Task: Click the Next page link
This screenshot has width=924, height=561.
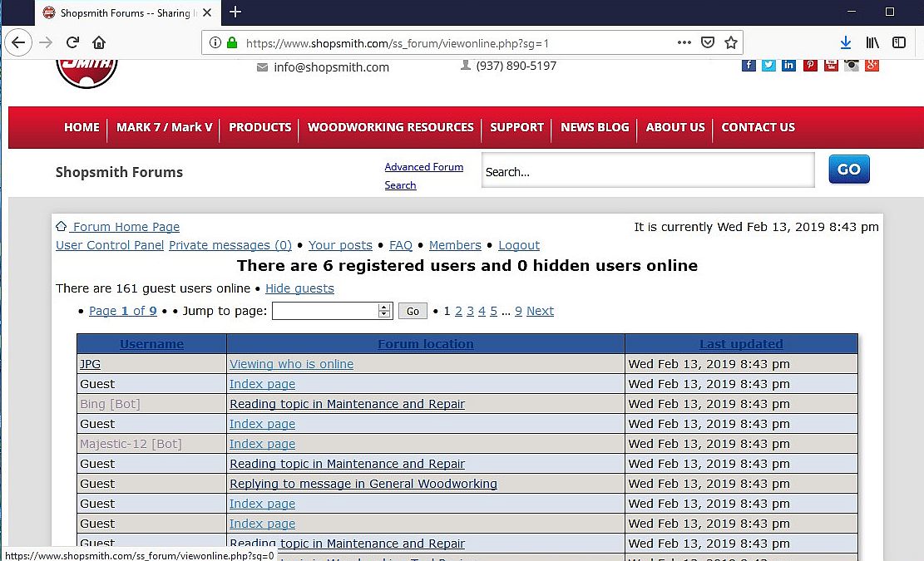Action: pyautogui.click(x=540, y=311)
